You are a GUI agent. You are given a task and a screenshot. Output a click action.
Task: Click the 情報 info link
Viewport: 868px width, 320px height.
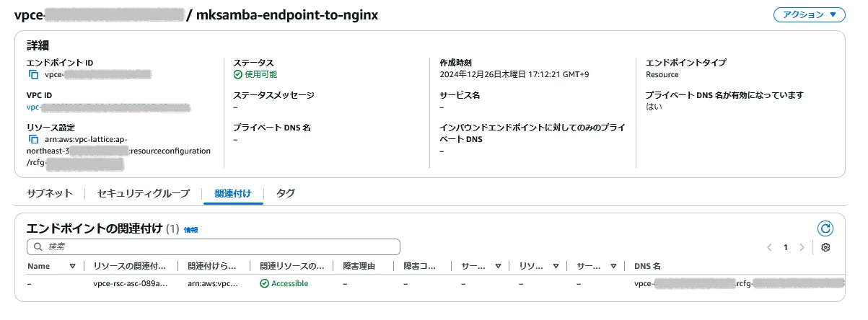point(190,229)
